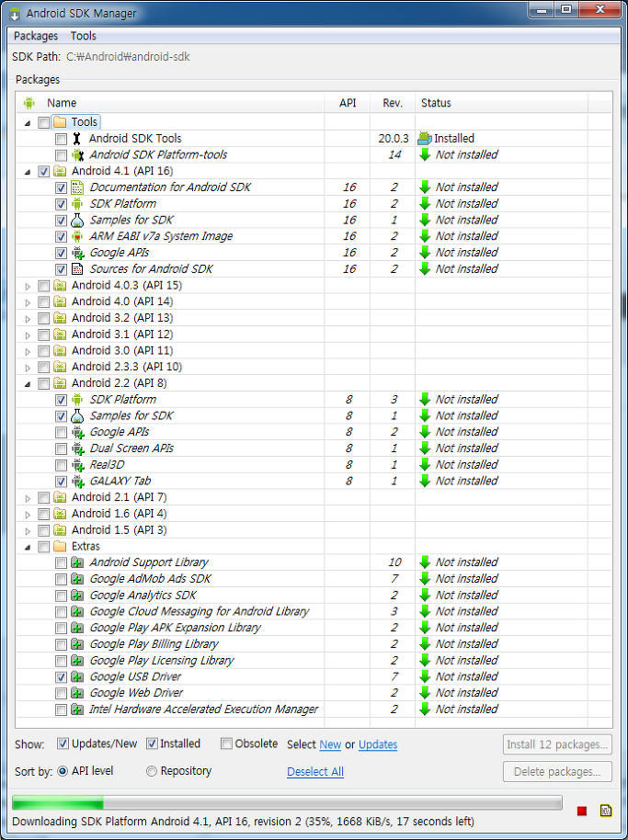
Task: Open the Tools menu
Action: point(83,36)
